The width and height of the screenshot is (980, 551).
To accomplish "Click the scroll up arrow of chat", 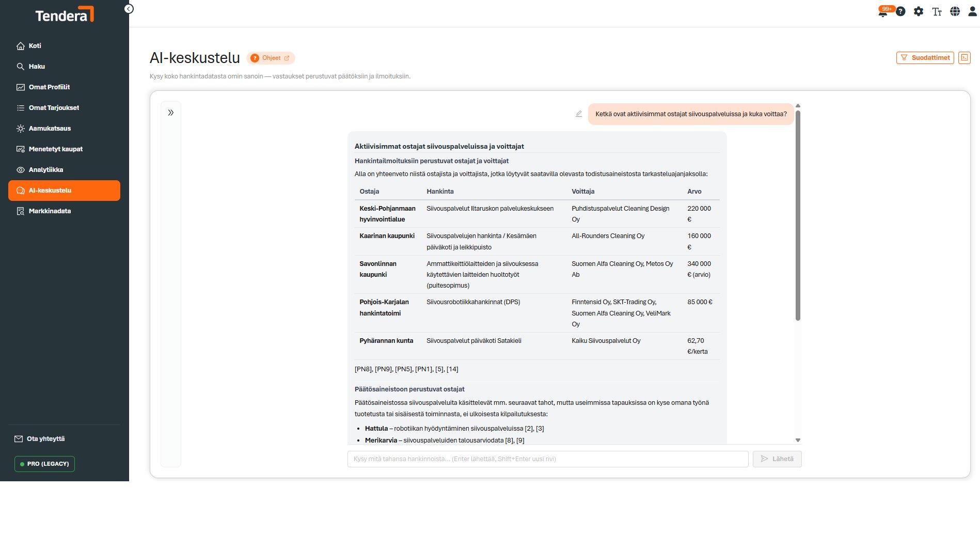I will pos(798,106).
